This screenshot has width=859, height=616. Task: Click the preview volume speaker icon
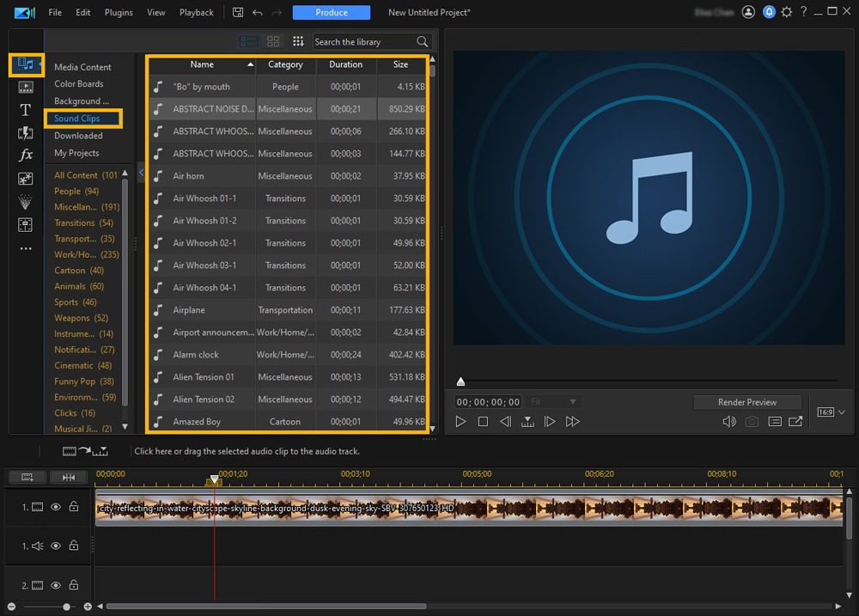728,422
